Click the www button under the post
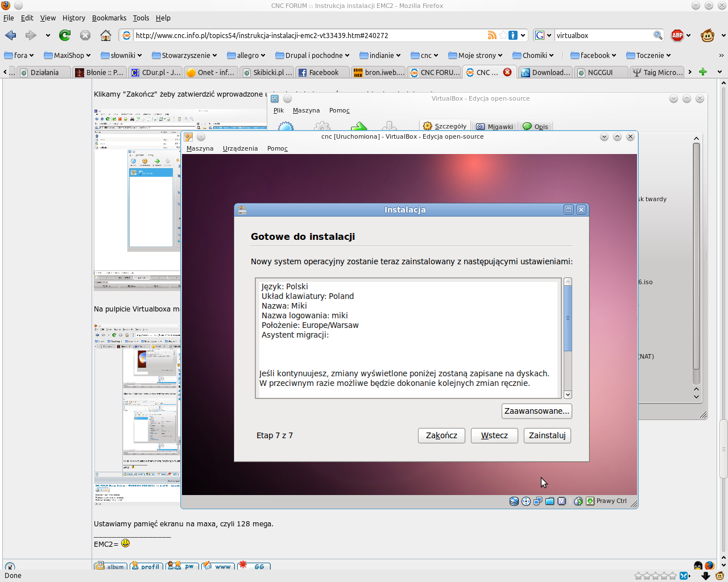Viewport: 728px width, 582px height. 217,566
